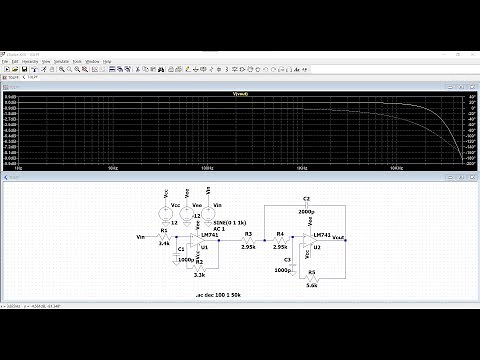
Task: Open the File menu
Action: [x=5, y=62]
